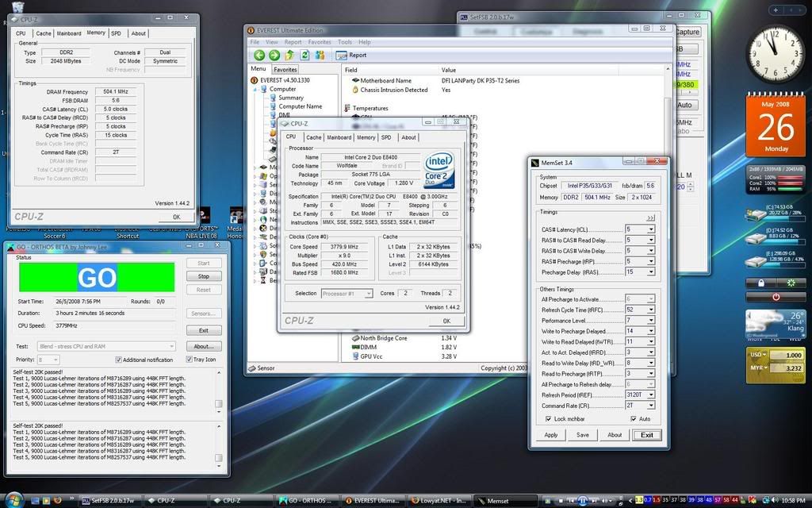Screen dimensions: 812x508
Task: Open the CAS# Latency (tCL) dropdown
Action: click(x=651, y=229)
